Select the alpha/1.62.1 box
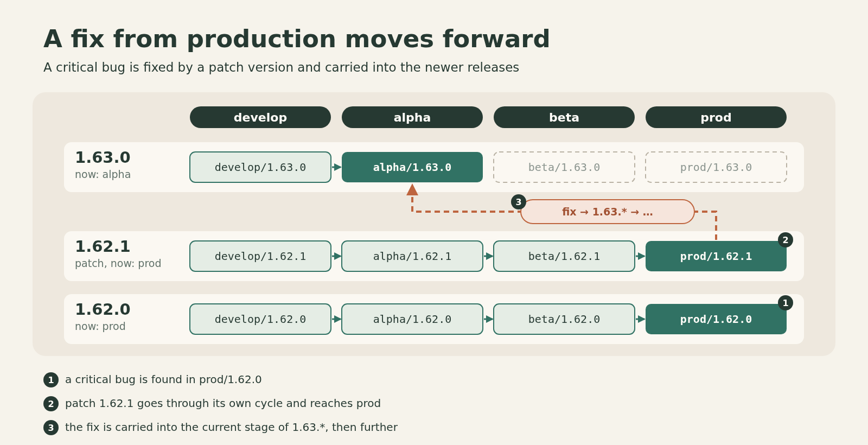 [x=412, y=256]
